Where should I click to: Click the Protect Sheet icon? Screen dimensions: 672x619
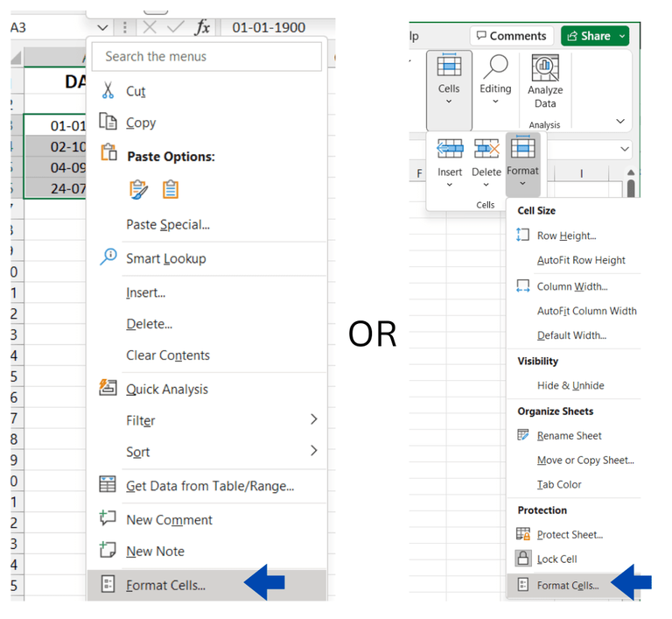tap(523, 533)
